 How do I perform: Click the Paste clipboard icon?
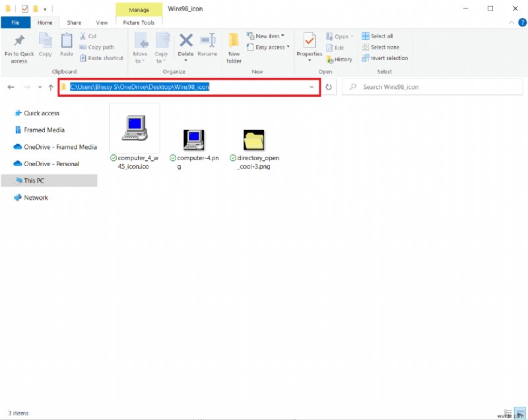[x=67, y=41]
